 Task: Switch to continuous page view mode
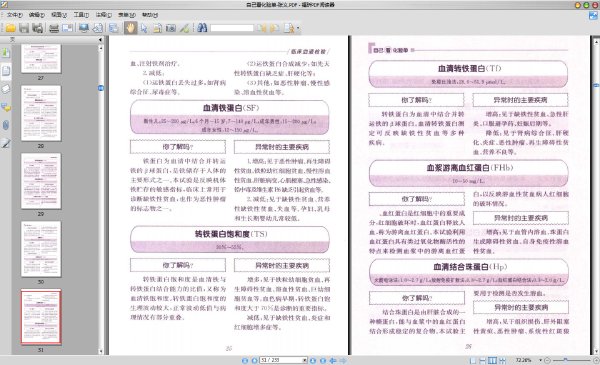(x=483, y=360)
